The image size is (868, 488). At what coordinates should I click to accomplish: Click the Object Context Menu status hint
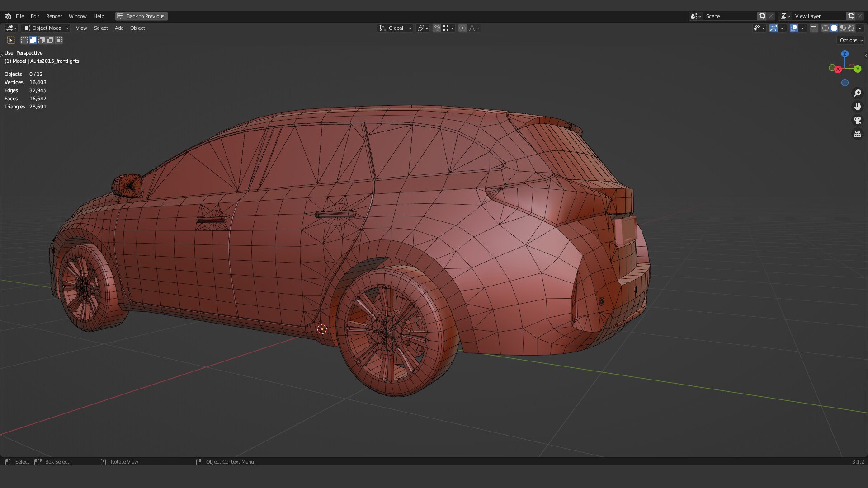(225, 462)
